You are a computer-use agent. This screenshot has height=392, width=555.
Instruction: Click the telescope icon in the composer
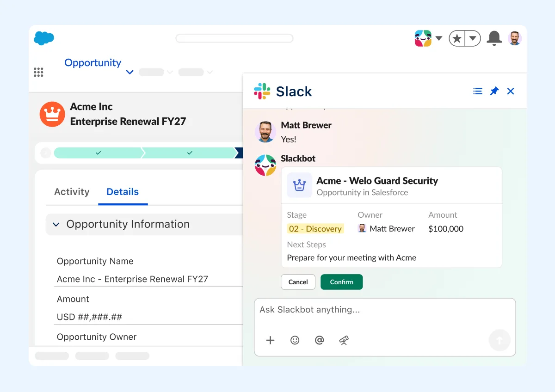[x=344, y=340]
